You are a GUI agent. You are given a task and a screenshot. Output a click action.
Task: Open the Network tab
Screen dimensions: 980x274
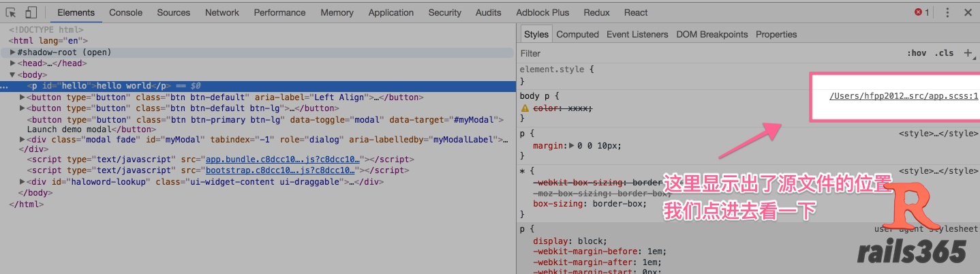click(222, 12)
